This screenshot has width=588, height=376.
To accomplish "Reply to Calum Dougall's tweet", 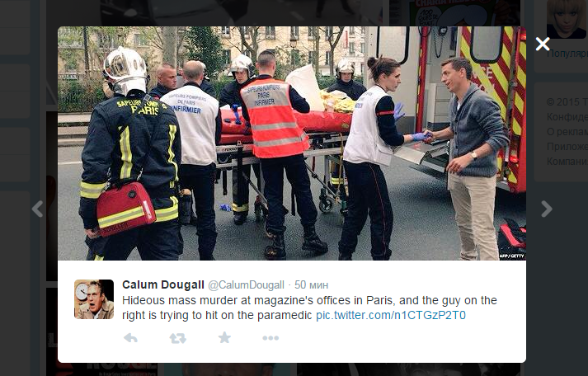I will (x=130, y=338).
